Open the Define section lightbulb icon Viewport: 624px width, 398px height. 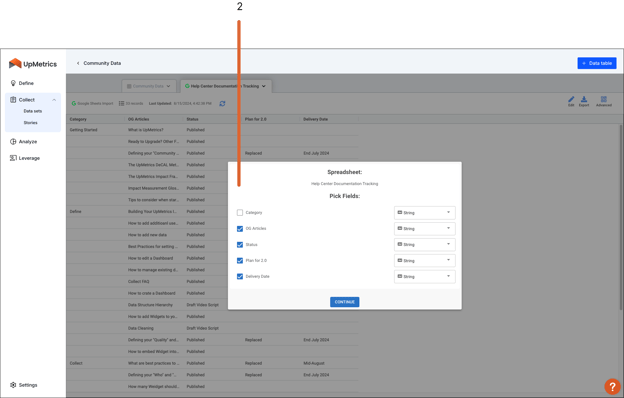pos(13,83)
